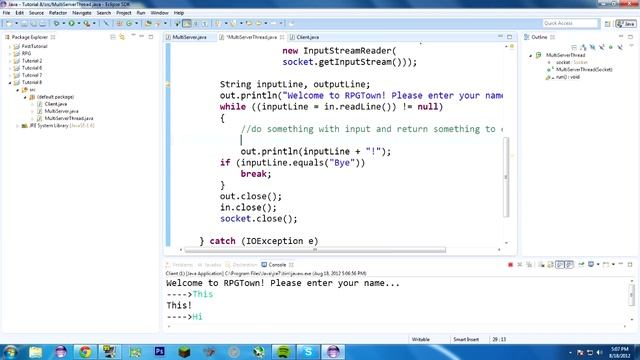The height and width of the screenshot is (360, 640).
Task: Click the editor horizontal scrollbar
Action: point(315,250)
